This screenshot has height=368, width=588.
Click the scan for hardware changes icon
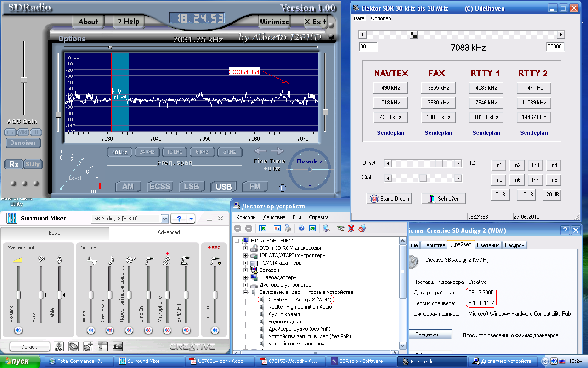point(326,228)
